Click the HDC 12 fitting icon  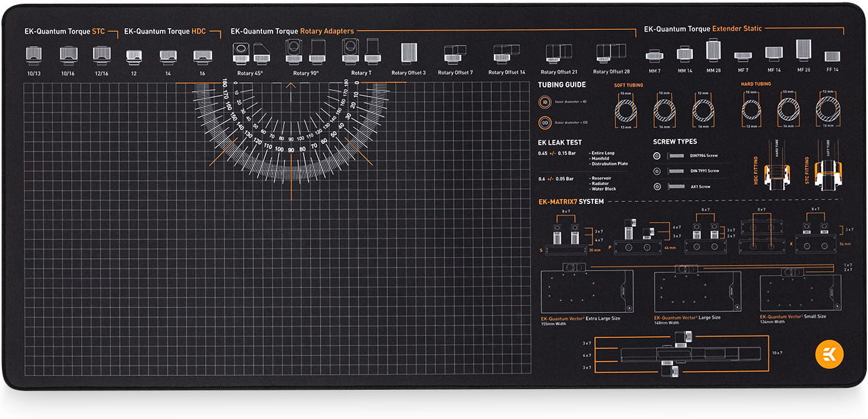tap(133, 57)
